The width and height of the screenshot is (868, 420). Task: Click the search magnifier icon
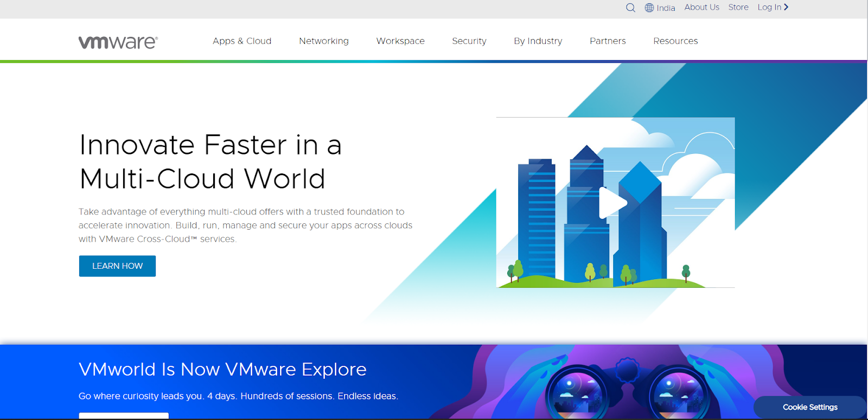[630, 8]
